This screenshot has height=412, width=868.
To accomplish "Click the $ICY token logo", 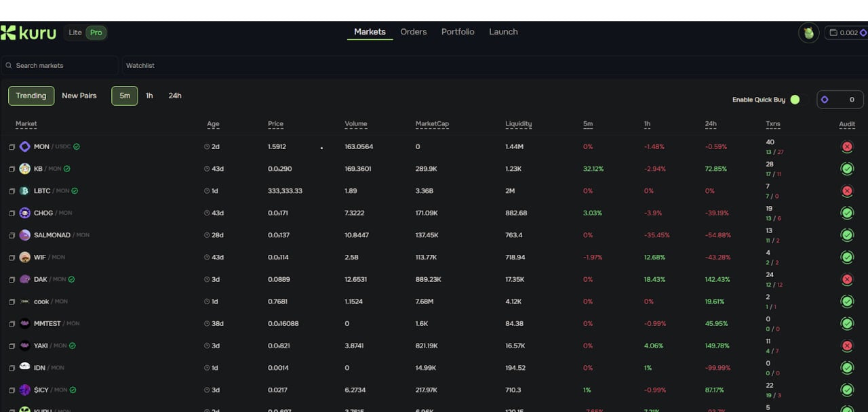I will pyautogui.click(x=24, y=390).
